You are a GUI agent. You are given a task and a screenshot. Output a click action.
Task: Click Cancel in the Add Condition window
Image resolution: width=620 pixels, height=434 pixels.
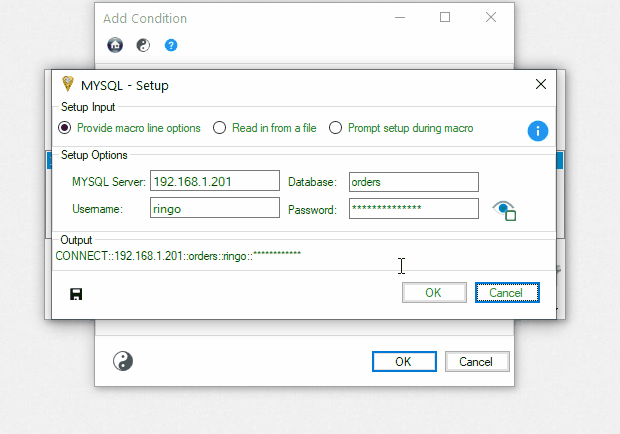tap(477, 361)
